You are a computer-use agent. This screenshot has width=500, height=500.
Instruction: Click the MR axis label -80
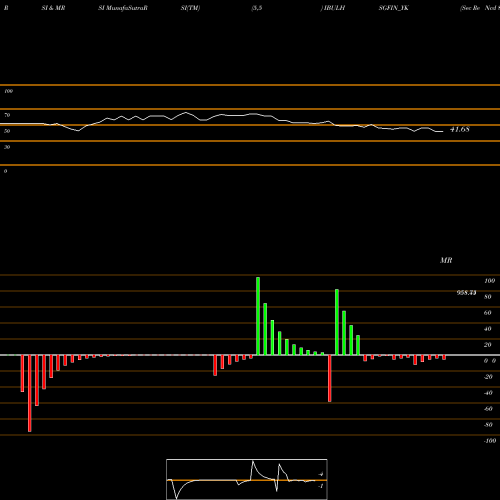[x=488, y=425]
